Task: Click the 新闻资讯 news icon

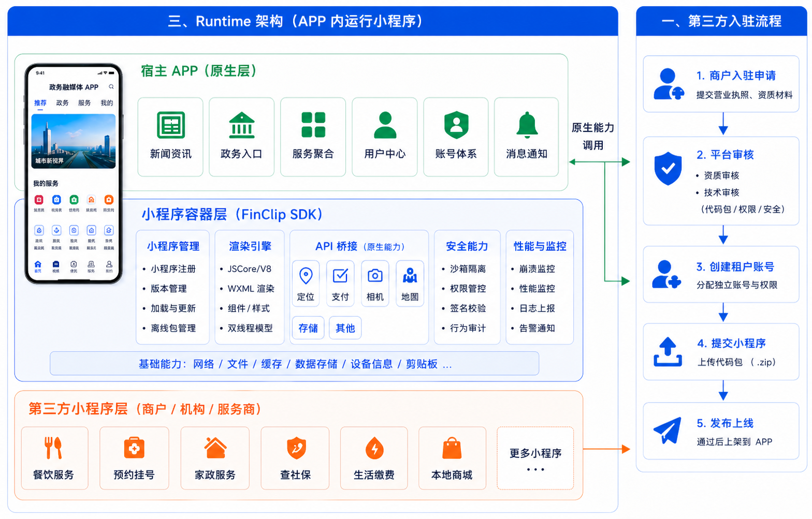Action: tap(170, 125)
